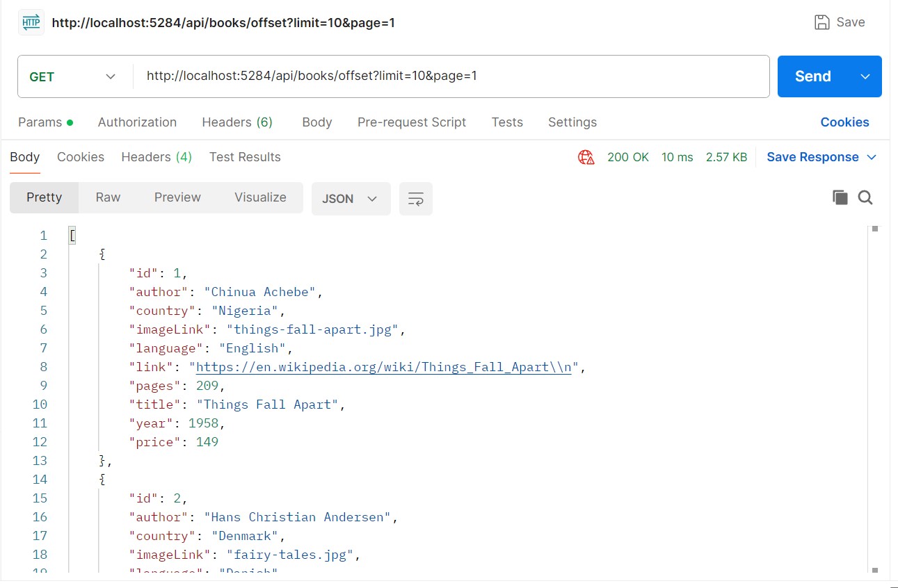The height and width of the screenshot is (588, 898).
Task: Open the request Body tab
Action: [x=317, y=122]
